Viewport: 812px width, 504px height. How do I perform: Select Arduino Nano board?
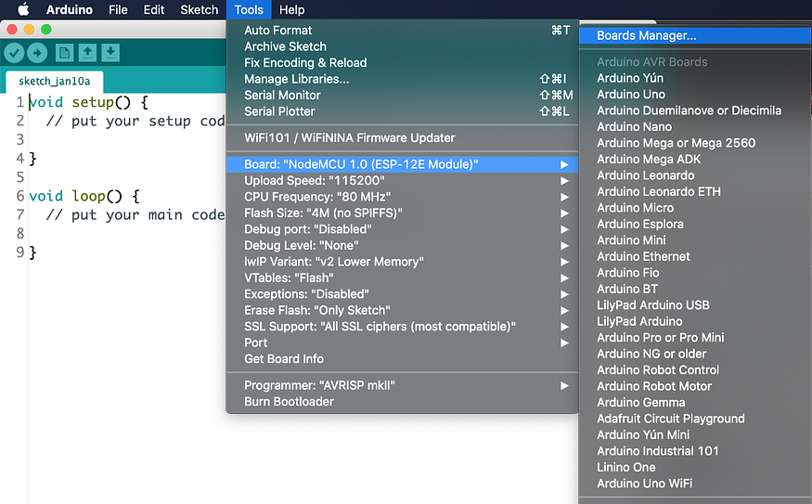coord(695,127)
